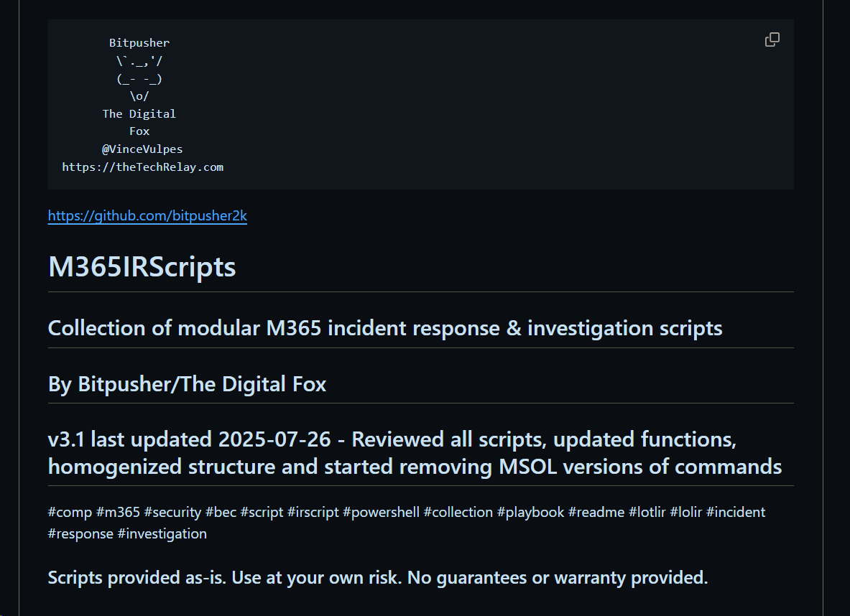The height and width of the screenshot is (616, 850).
Task: Click the M365IRScripts main heading
Action: click(x=142, y=267)
